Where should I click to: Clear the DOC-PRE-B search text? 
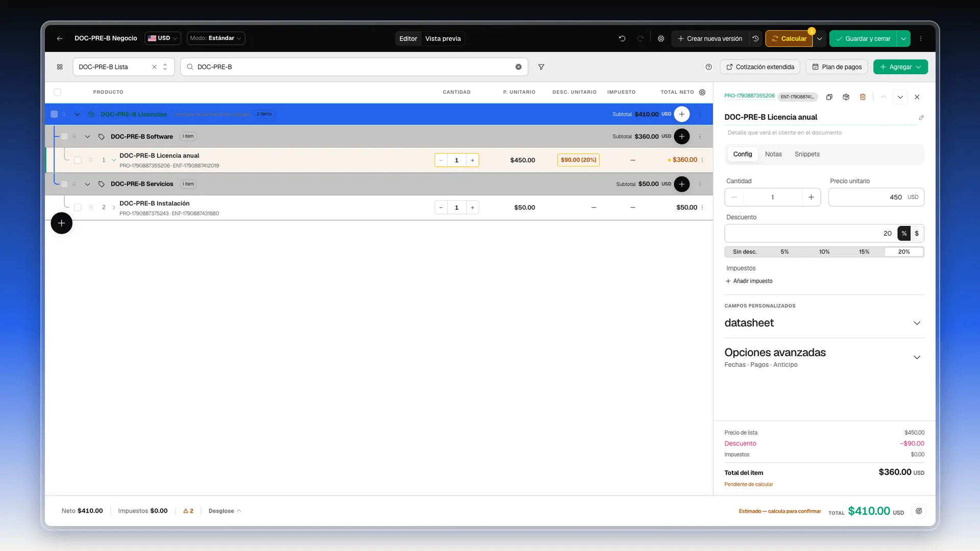point(519,67)
